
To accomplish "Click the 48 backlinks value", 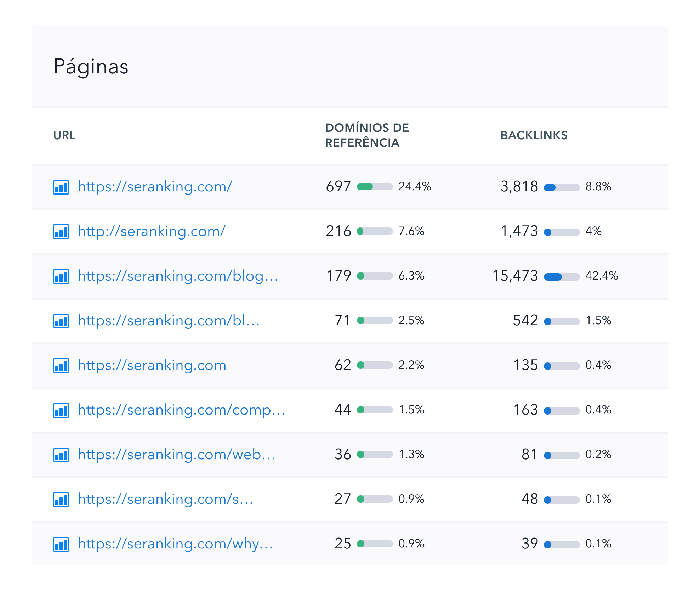I will [x=530, y=499].
